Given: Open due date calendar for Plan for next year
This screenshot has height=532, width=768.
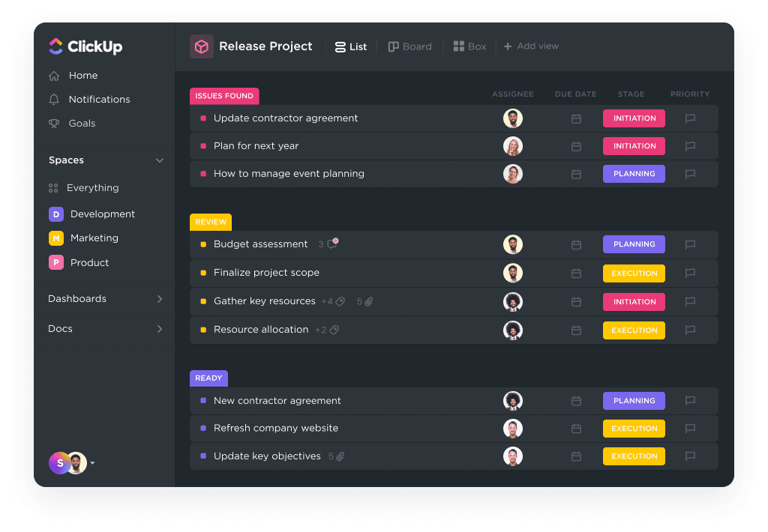Looking at the screenshot, I should click(x=576, y=146).
